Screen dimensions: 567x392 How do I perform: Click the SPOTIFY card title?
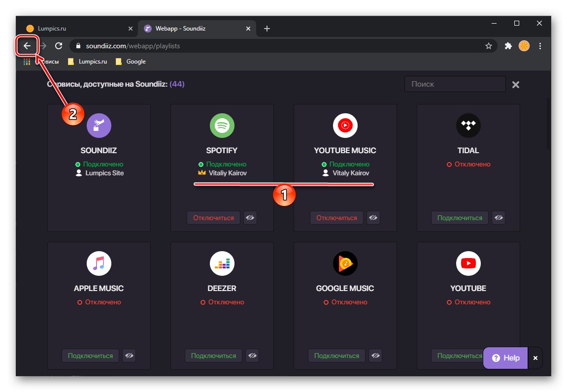pyautogui.click(x=222, y=150)
